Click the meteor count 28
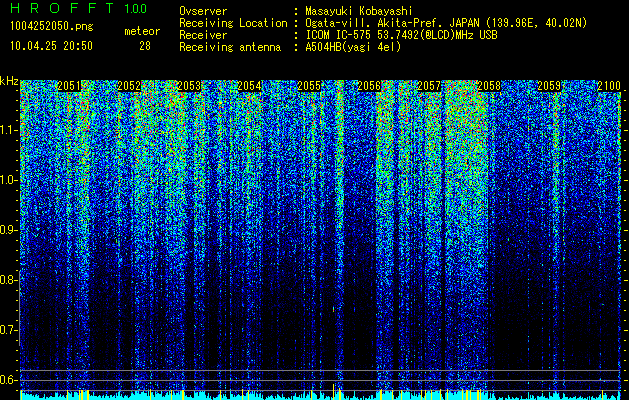Screen dimensions: 629x400 [145, 46]
